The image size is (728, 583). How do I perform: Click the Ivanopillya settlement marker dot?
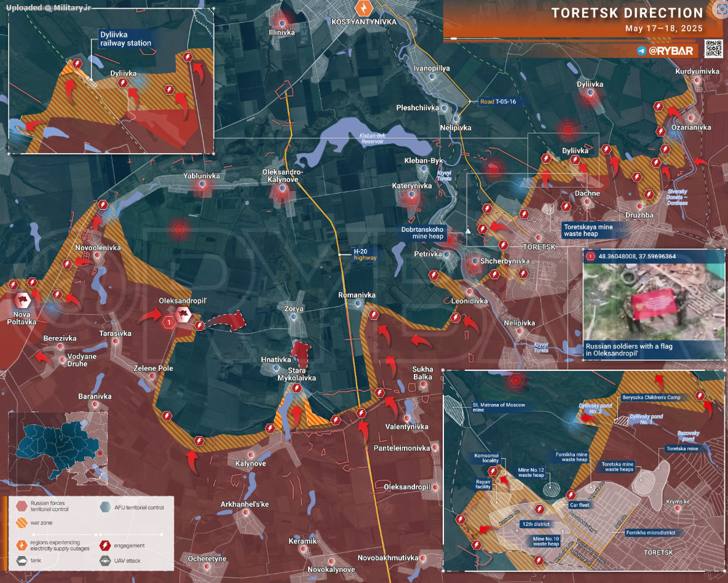coord(433,77)
